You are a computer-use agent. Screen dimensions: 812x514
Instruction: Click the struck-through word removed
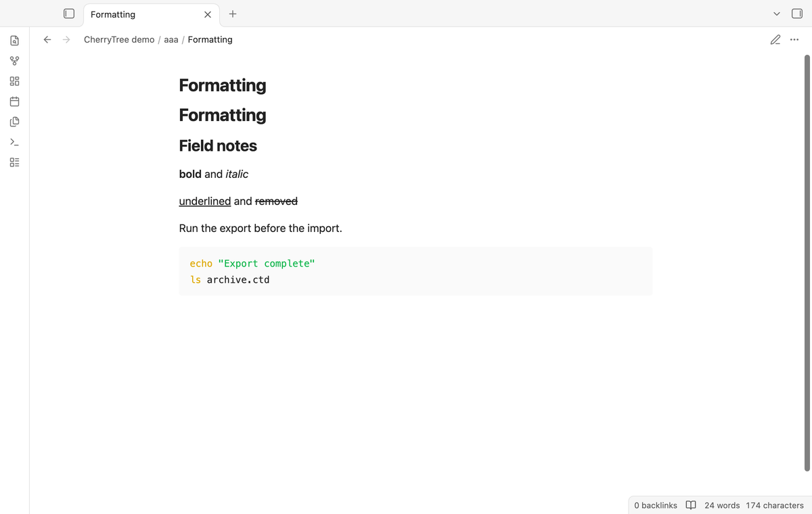coord(276,201)
